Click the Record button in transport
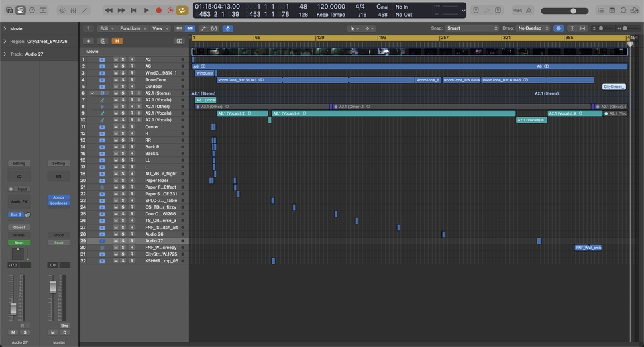Viewport: 644px width, 347px height. click(159, 11)
